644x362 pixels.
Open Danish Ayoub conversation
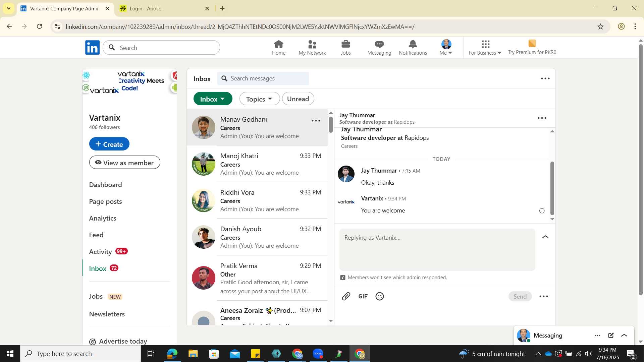tap(257, 237)
